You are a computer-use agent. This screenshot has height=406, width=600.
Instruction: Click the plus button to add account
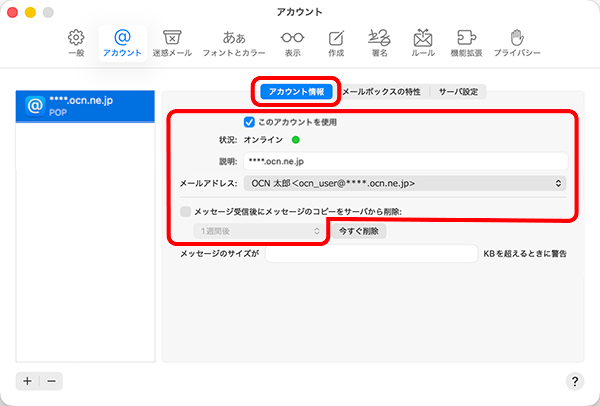click(x=27, y=381)
